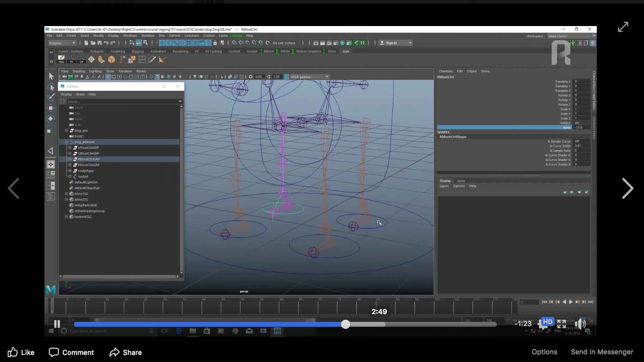Expand the Dog_geo node in Outliner
644x362 pixels.
point(66,130)
